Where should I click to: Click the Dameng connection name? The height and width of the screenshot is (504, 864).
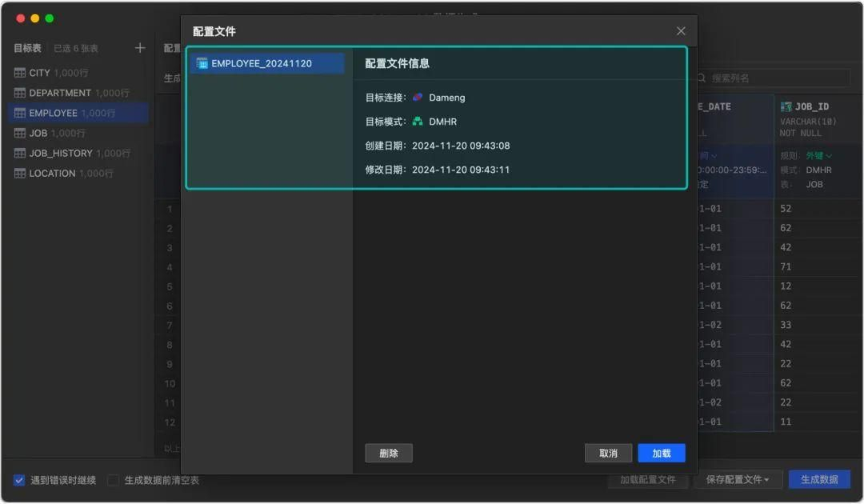click(x=447, y=98)
